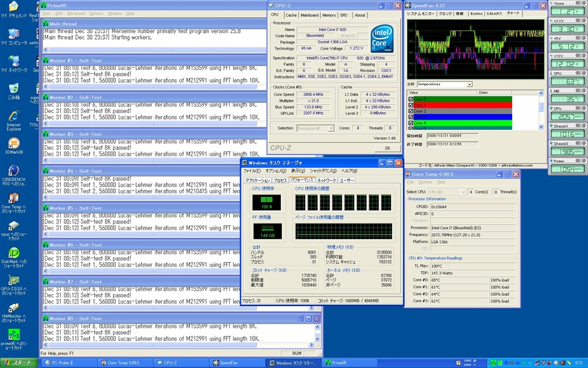Toggle the Core 2 checkbox in SpeedFan chart
Screen dimensions: 588x368
click(411, 111)
